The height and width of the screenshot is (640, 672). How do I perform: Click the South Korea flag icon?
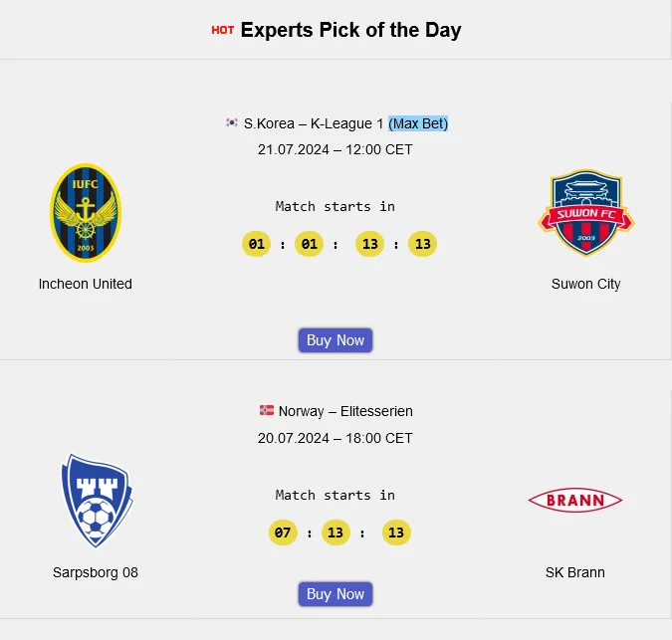(x=232, y=123)
